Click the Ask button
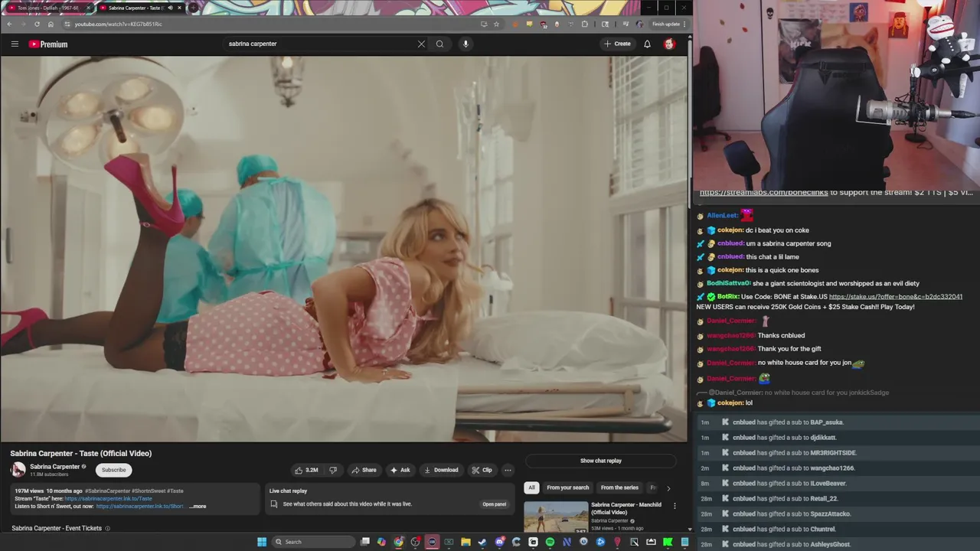The height and width of the screenshot is (551, 980). click(x=400, y=470)
